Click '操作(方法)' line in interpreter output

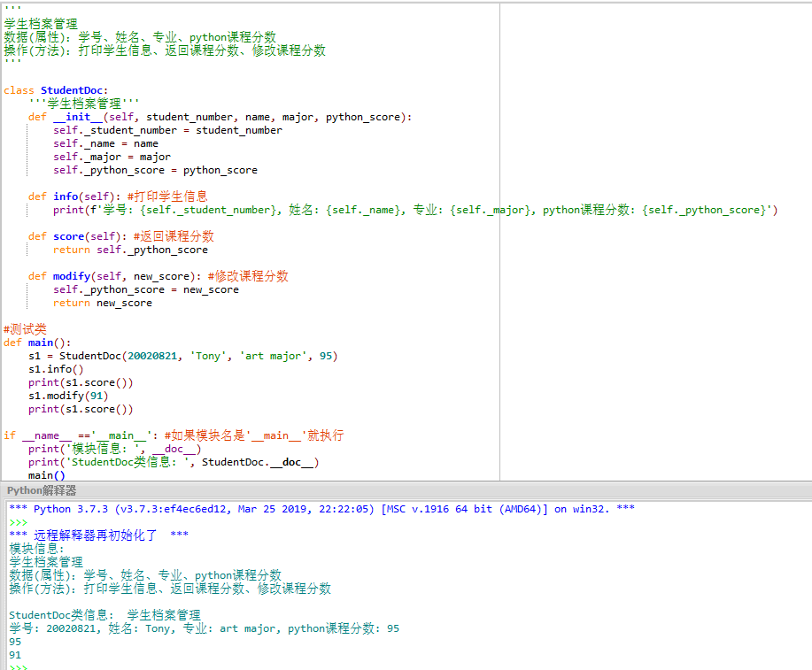(x=170, y=589)
